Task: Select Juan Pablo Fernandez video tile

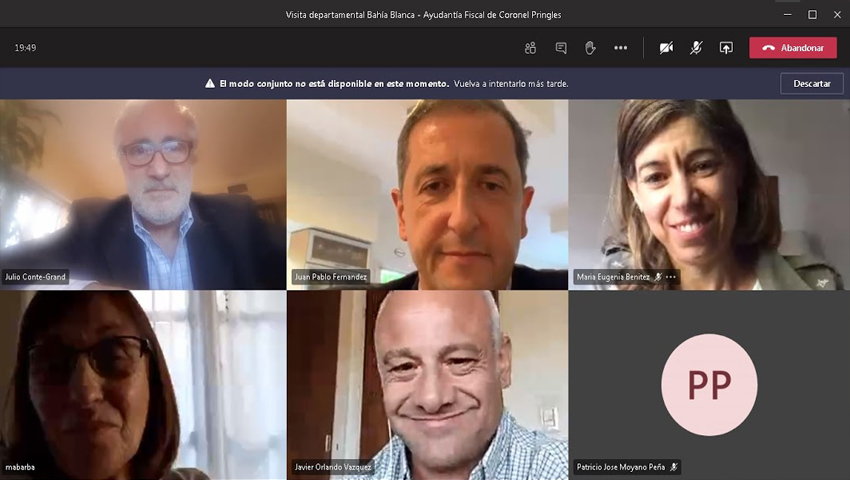Action: [427, 194]
